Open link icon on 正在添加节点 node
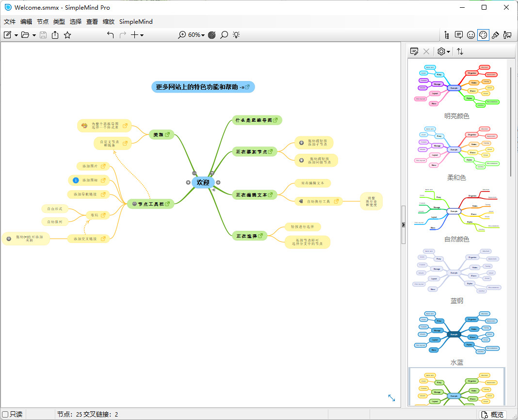The height and width of the screenshot is (420, 518). [270, 152]
